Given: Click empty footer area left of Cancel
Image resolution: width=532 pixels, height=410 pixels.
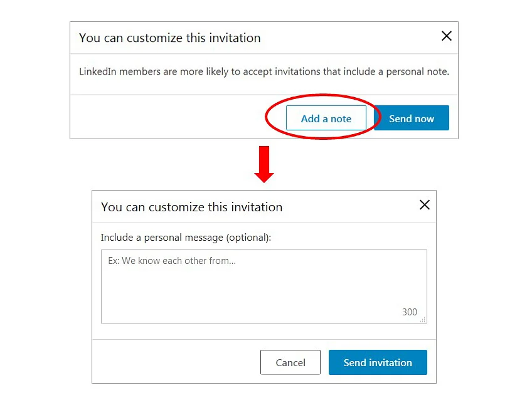Looking at the screenshot, I should tap(176, 362).
